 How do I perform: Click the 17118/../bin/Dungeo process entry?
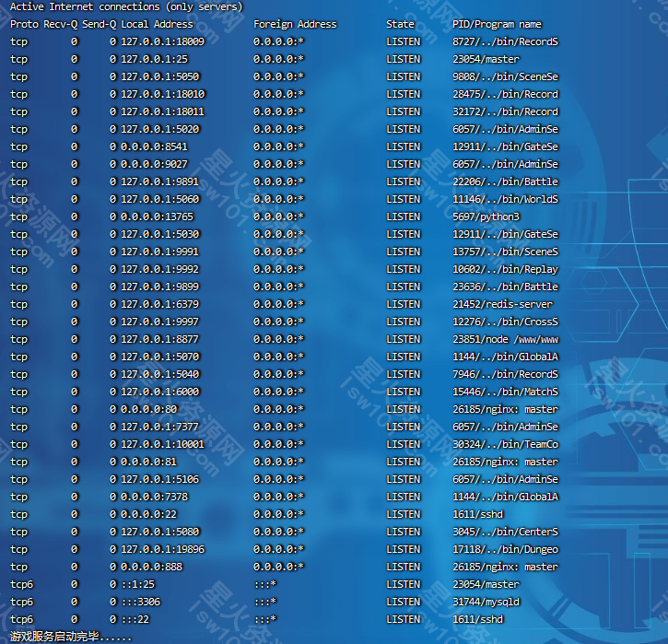pos(505,549)
